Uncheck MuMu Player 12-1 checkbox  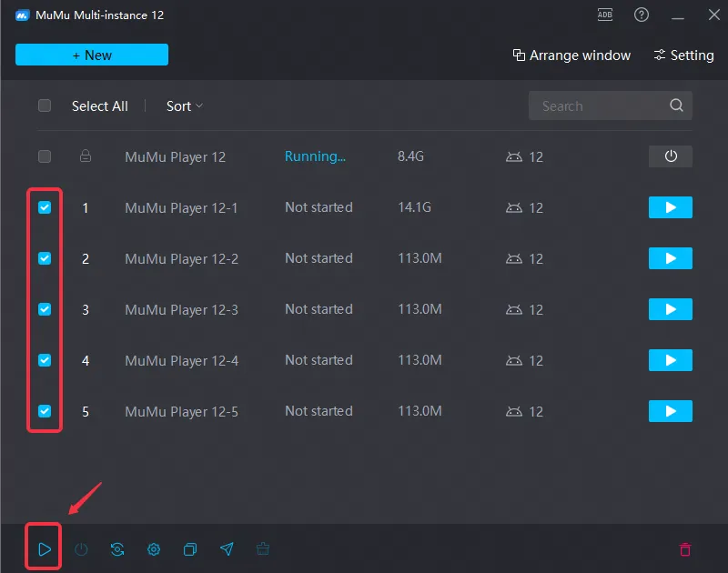pyautogui.click(x=45, y=207)
